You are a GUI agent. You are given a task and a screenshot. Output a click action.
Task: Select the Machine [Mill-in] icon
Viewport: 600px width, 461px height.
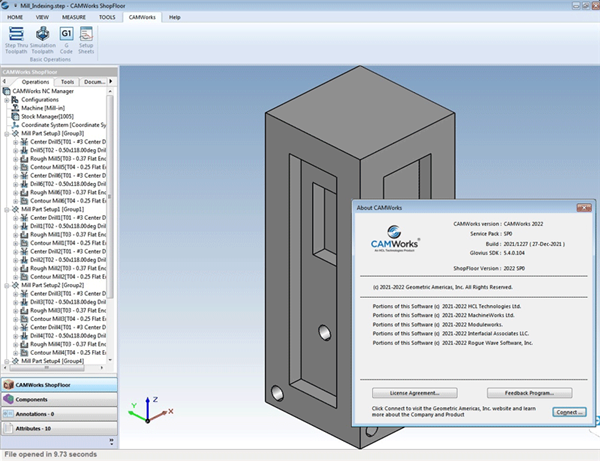15,108
